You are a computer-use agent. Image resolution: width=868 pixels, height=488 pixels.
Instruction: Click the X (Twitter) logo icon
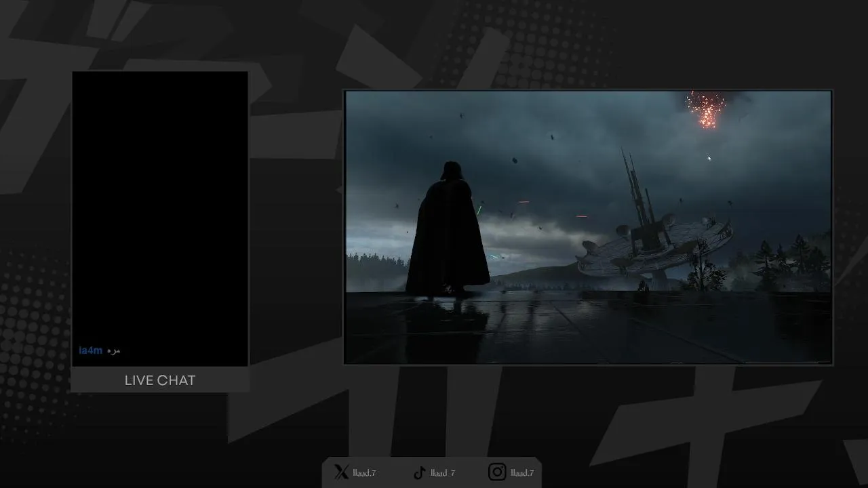click(x=341, y=472)
